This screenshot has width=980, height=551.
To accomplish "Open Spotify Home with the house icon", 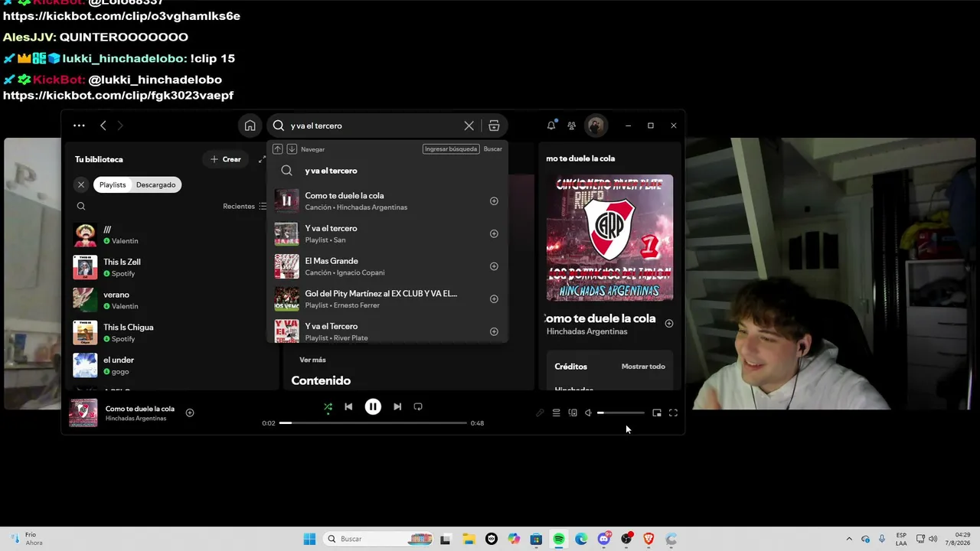I will pyautogui.click(x=250, y=126).
